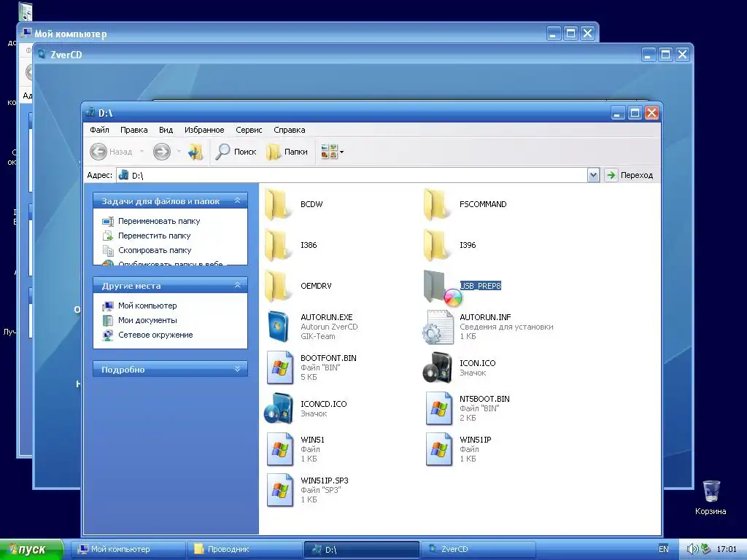The image size is (747, 560).
Task: Select the WIN51IP file icon
Action: [x=438, y=449]
